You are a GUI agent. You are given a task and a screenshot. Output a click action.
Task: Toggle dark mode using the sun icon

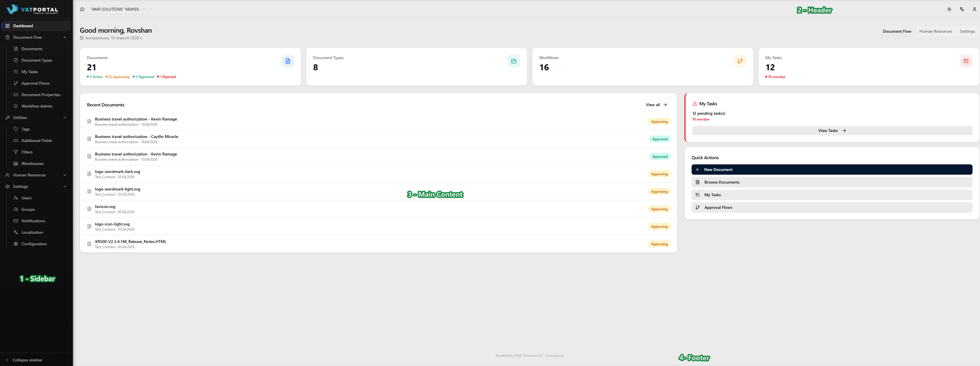[x=949, y=9]
